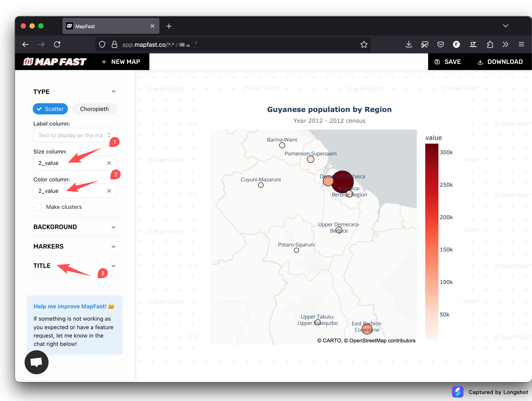
Task: Open the browser hamburger menu
Action: (x=521, y=45)
